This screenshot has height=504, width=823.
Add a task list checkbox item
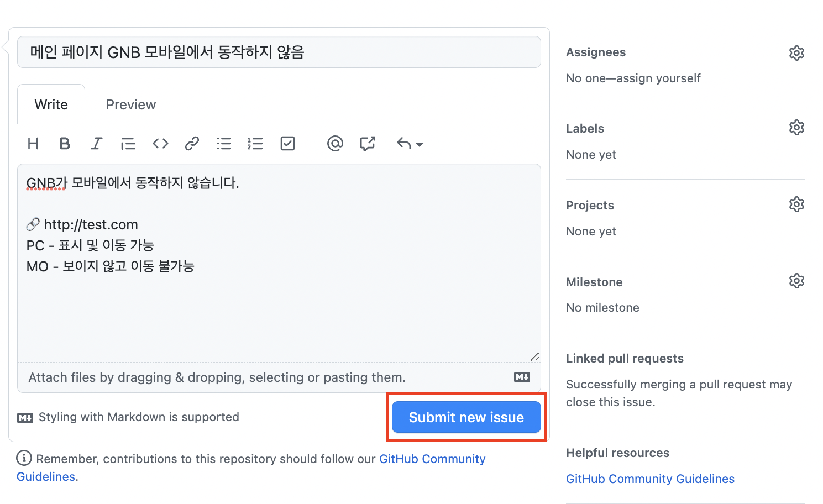pos(288,144)
